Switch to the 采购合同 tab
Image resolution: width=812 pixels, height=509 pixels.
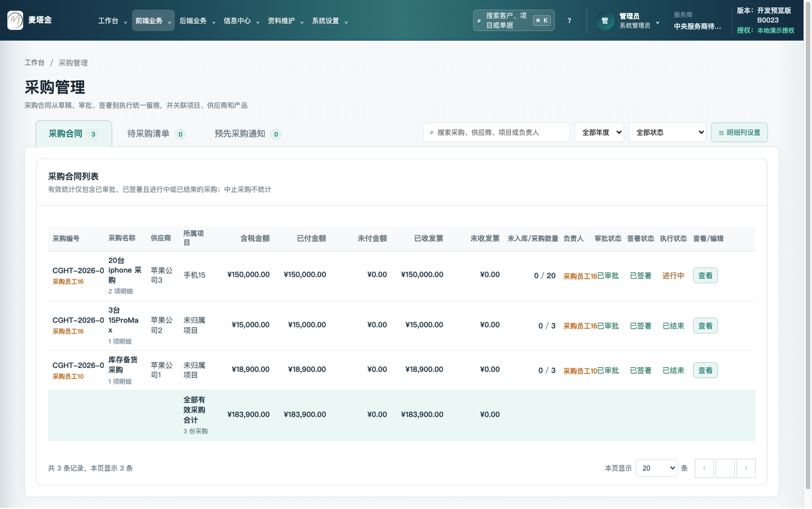[74, 134]
